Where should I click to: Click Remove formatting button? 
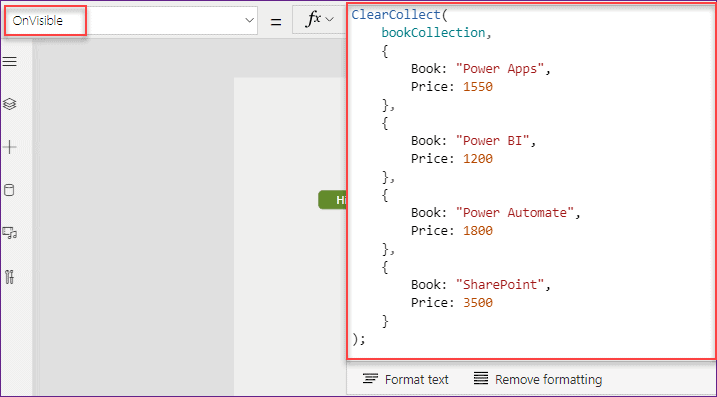pos(538,379)
